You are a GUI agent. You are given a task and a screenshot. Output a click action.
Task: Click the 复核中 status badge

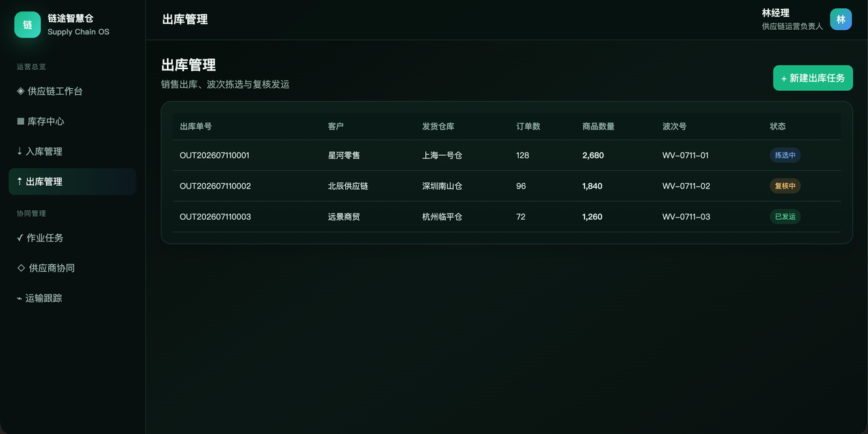tap(785, 186)
